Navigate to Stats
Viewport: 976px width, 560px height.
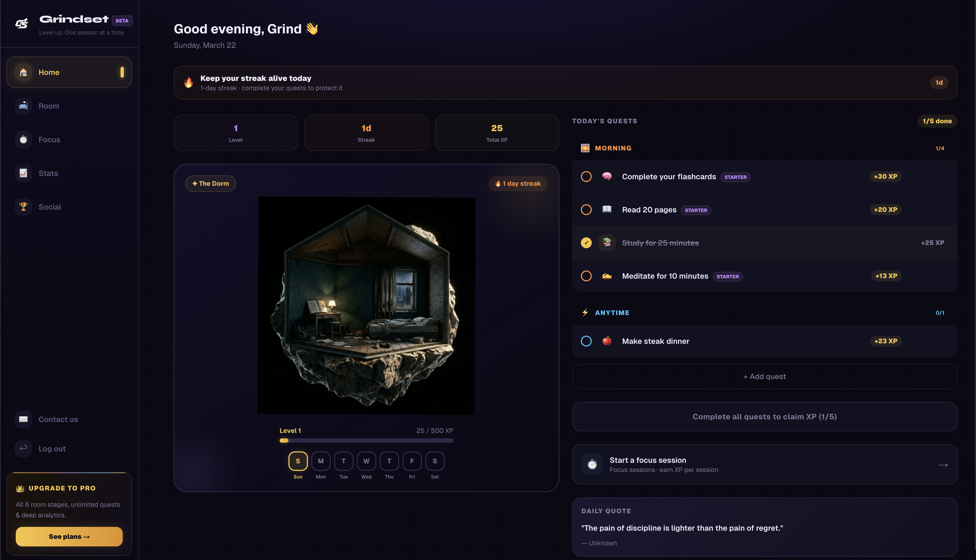69,173
